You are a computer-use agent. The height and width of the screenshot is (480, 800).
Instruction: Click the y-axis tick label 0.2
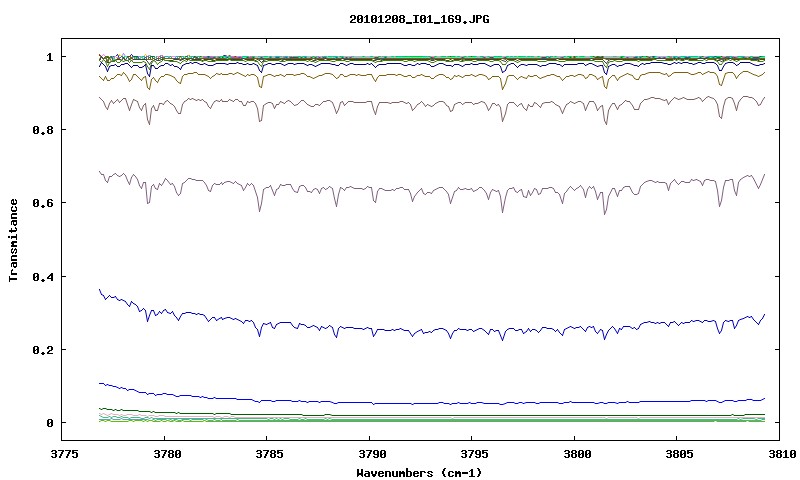43,350
